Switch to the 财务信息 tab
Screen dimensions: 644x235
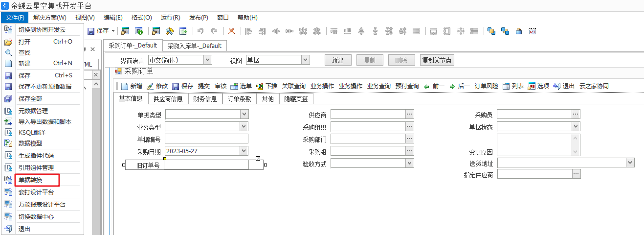point(205,99)
